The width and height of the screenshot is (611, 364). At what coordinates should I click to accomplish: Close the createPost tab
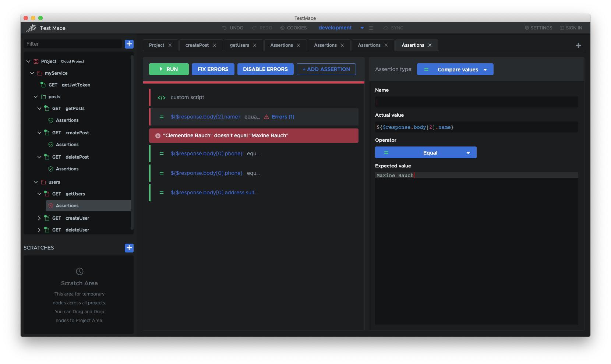pos(215,45)
